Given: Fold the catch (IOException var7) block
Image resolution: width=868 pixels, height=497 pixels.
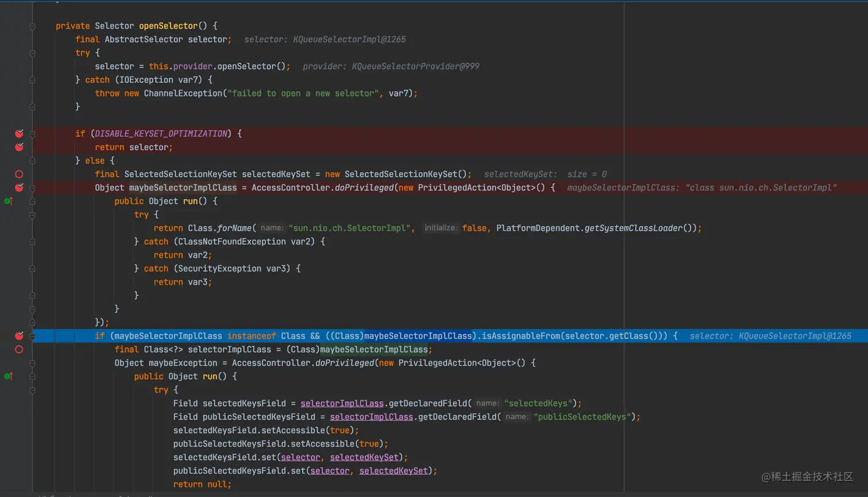Looking at the screenshot, I should click(x=32, y=80).
